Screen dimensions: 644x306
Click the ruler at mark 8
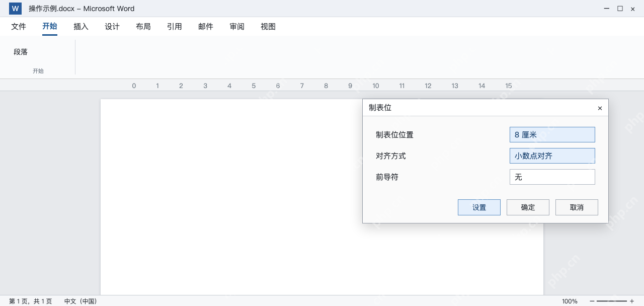tap(326, 86)
